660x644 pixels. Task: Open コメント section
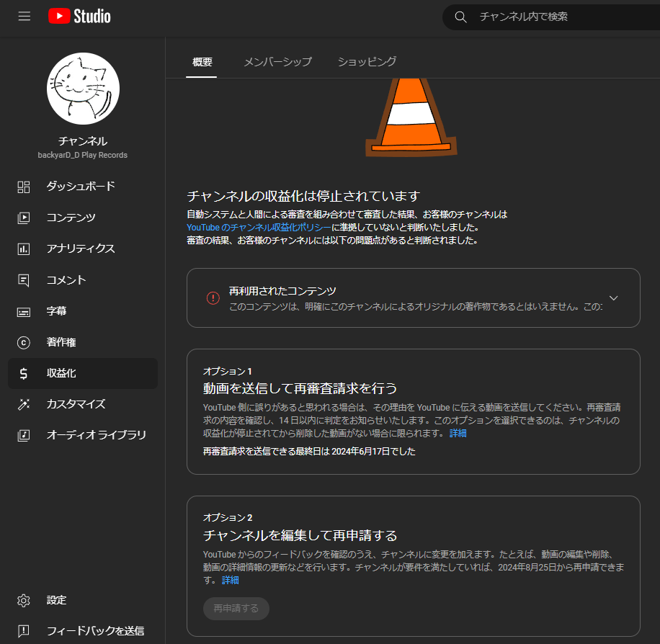[66, 279]
